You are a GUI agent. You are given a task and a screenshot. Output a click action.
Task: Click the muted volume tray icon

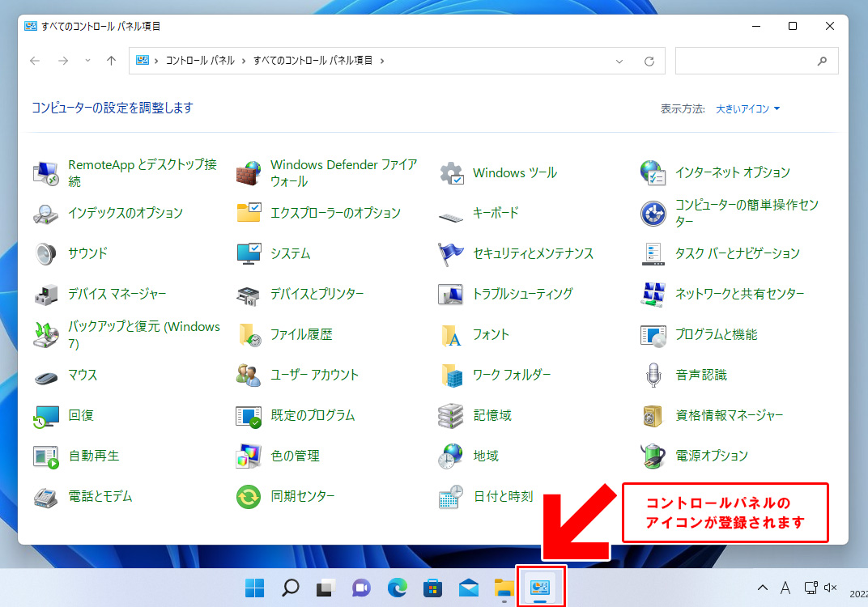pos(831,588)
